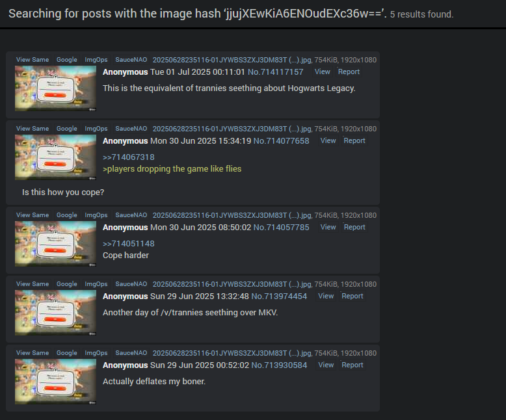The width and height of the screenshot is (506, 420).
Task: Follow quote link >>714051148
Action: [128, 244]
